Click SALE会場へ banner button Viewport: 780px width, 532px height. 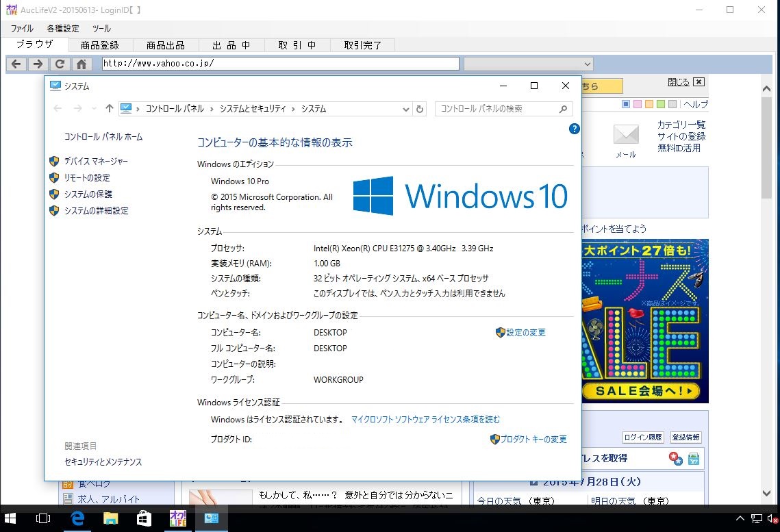pyautogui.click(x=641, y=391)
